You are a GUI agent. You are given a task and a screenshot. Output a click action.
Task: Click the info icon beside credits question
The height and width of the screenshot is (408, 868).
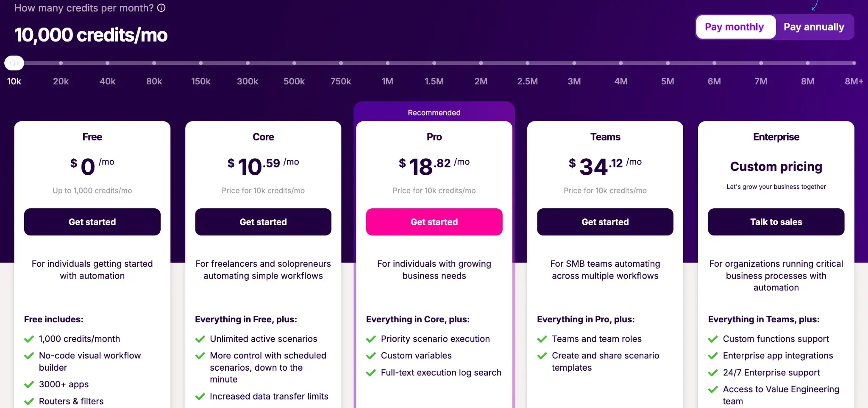click(161, 8)
